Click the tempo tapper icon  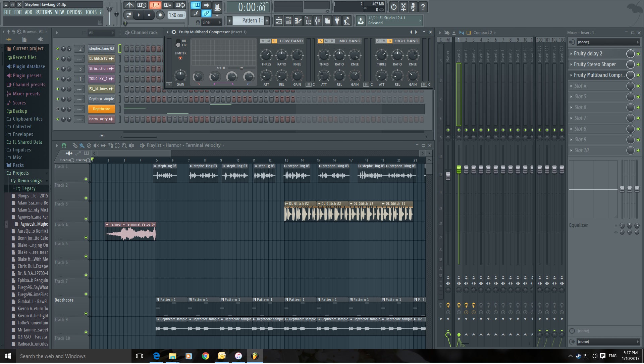(x=347, y=21)
